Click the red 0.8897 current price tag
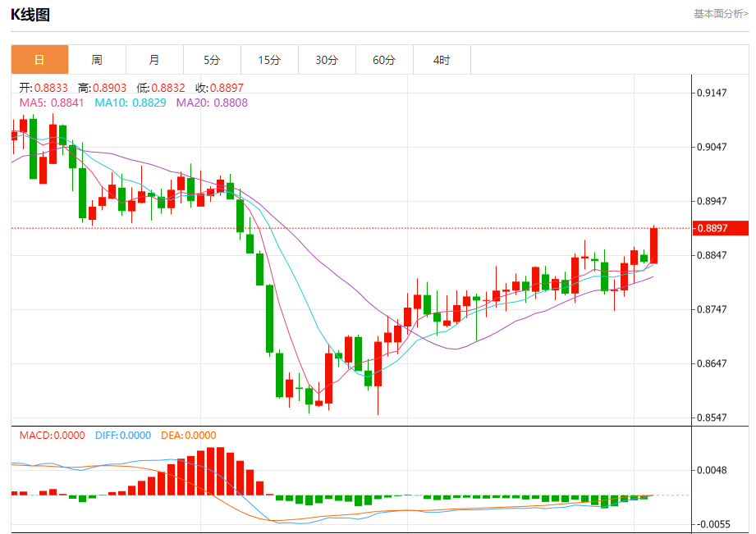Viewport: 756px width, 534px height. (x=721, y=228)
